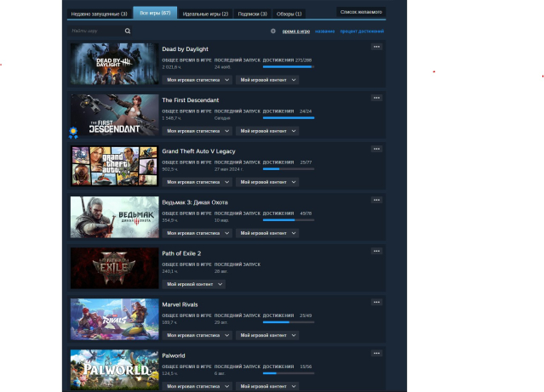Open the sort settings gear icon
The image size is (544, 392).
273,31
